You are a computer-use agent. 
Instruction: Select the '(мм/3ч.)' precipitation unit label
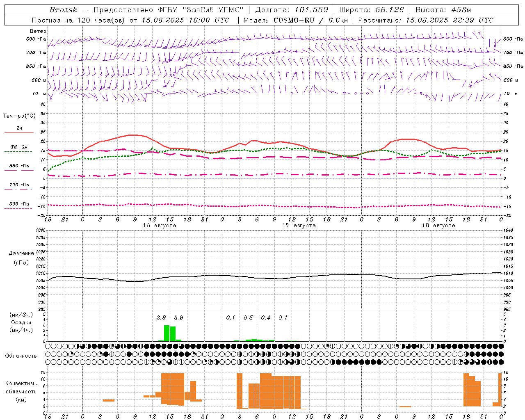tap(21, 315)
